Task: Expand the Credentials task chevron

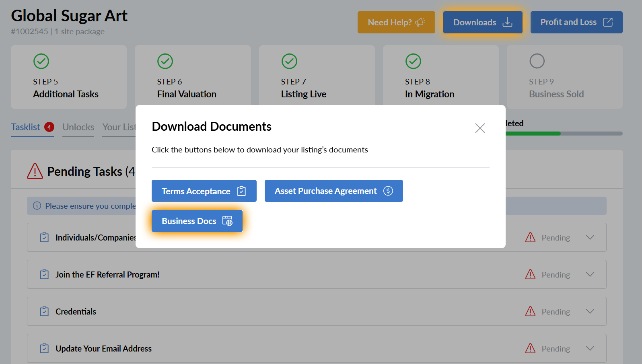Action: [x=590, y=311]
